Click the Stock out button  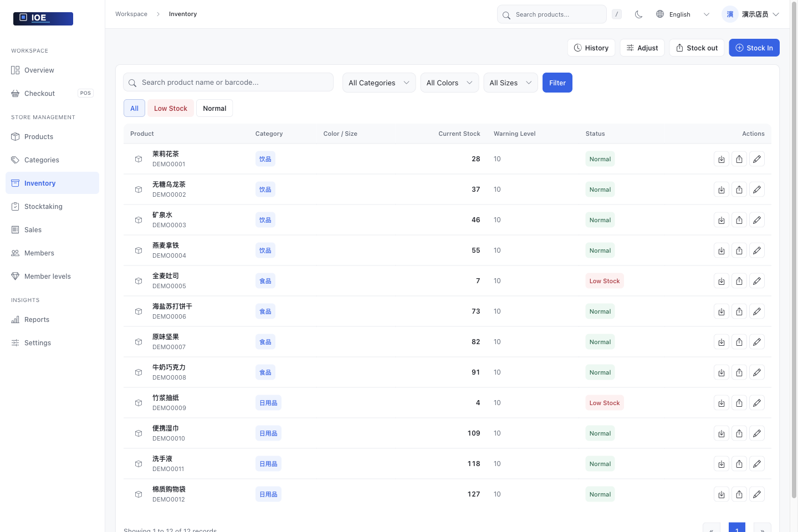tap(697, 48)
